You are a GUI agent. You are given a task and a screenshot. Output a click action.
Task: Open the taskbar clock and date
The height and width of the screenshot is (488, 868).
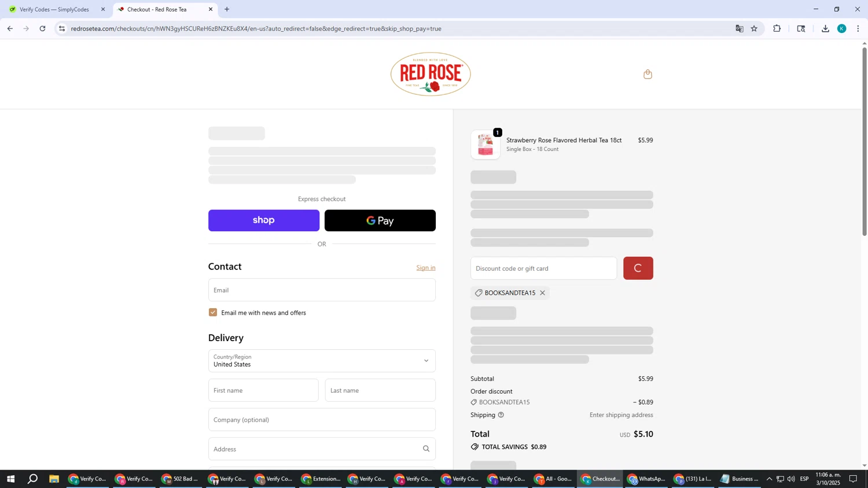coord(828,479)
